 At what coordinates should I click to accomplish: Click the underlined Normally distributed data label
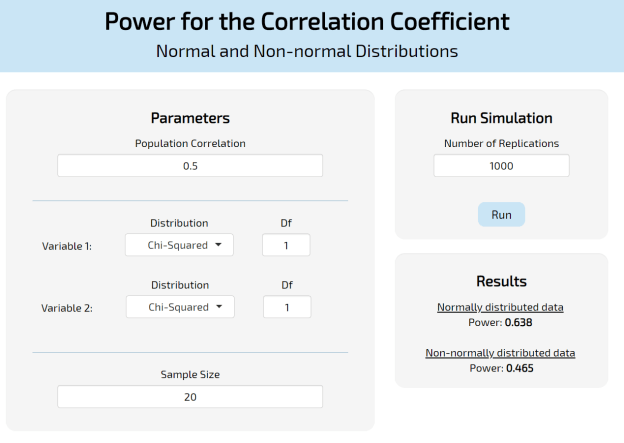tap(500, 307)
